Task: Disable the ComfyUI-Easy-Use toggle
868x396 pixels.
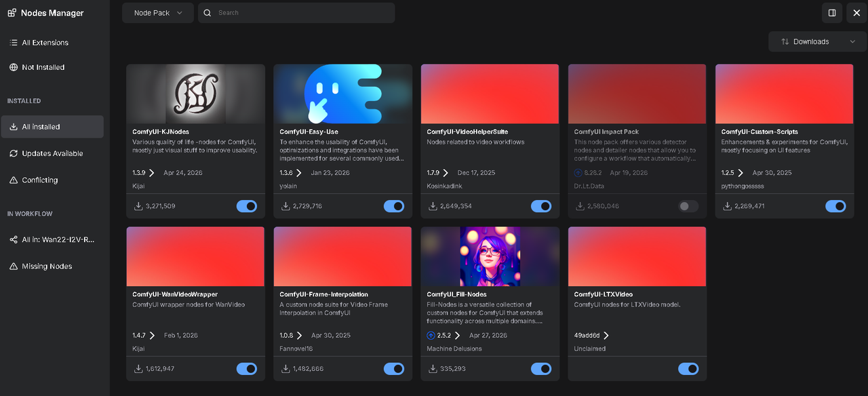Action: (x=394, y=206)
